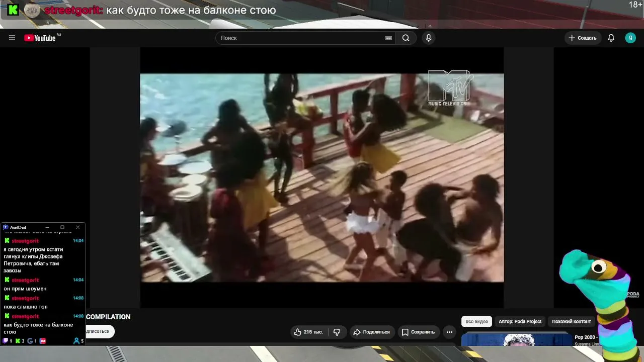Click the Поделиться share button
644x362 pixels.
[x=372, y=332]
